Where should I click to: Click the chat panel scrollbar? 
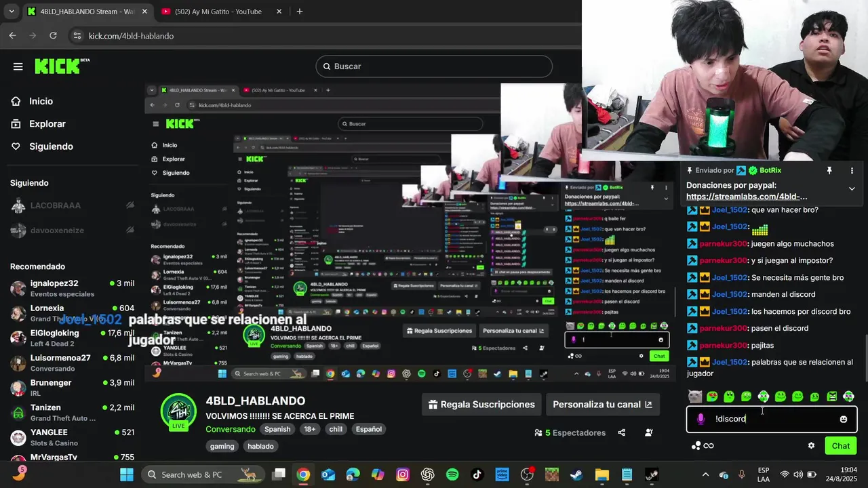pos(865,357)
